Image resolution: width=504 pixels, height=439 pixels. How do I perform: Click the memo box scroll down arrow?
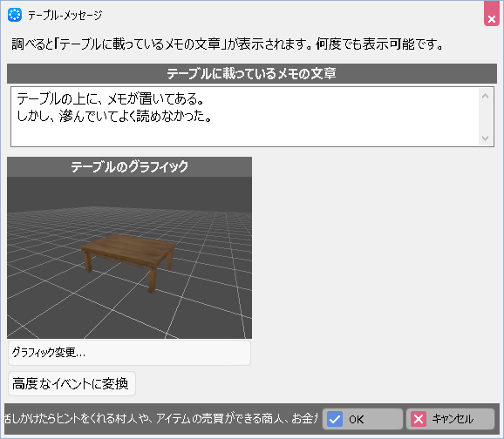click(486, 138)
